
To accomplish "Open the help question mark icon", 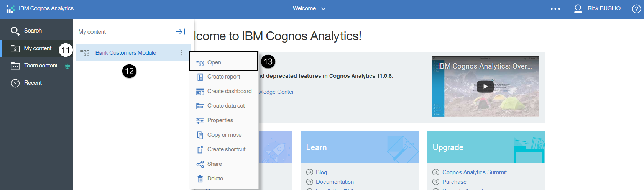I will tap(636, 8).
